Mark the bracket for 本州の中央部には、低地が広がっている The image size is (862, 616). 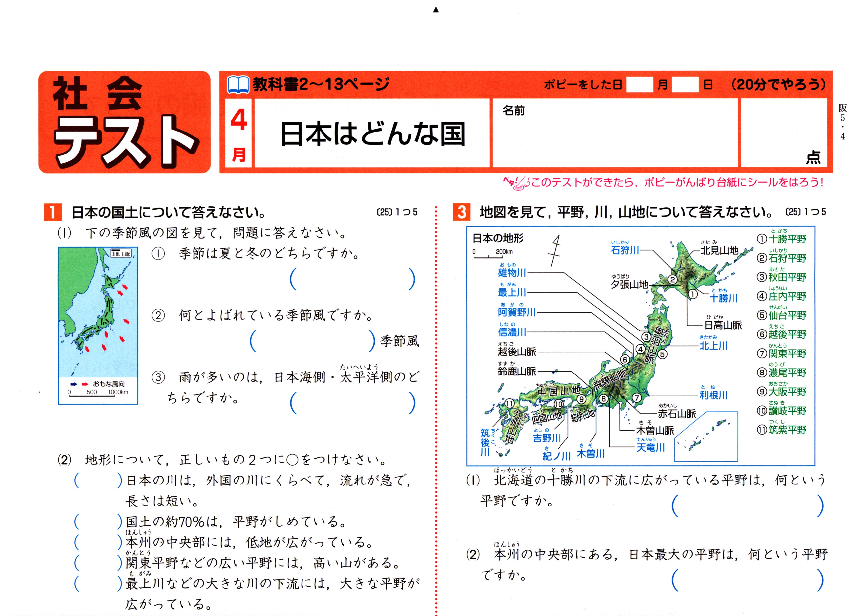click(98, 542)
